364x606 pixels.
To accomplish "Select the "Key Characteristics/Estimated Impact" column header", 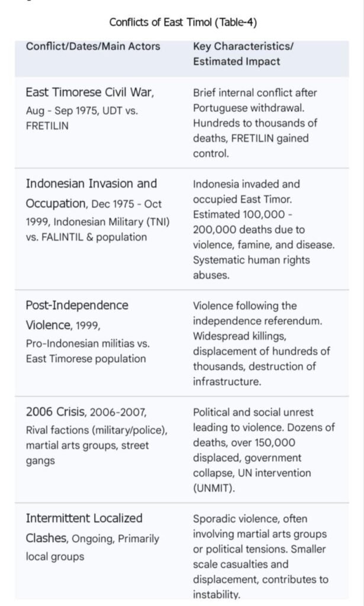I will click(x=243, y=53).
